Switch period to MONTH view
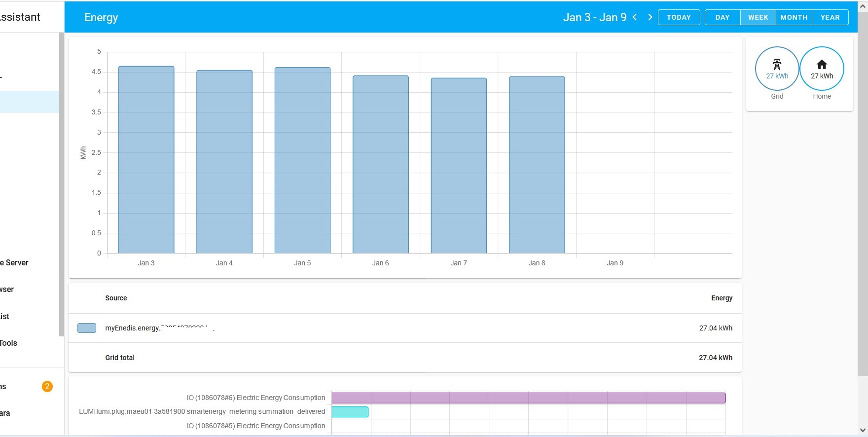Image resolution: width=868 pixels, height=437 pixels. [794, 17]
